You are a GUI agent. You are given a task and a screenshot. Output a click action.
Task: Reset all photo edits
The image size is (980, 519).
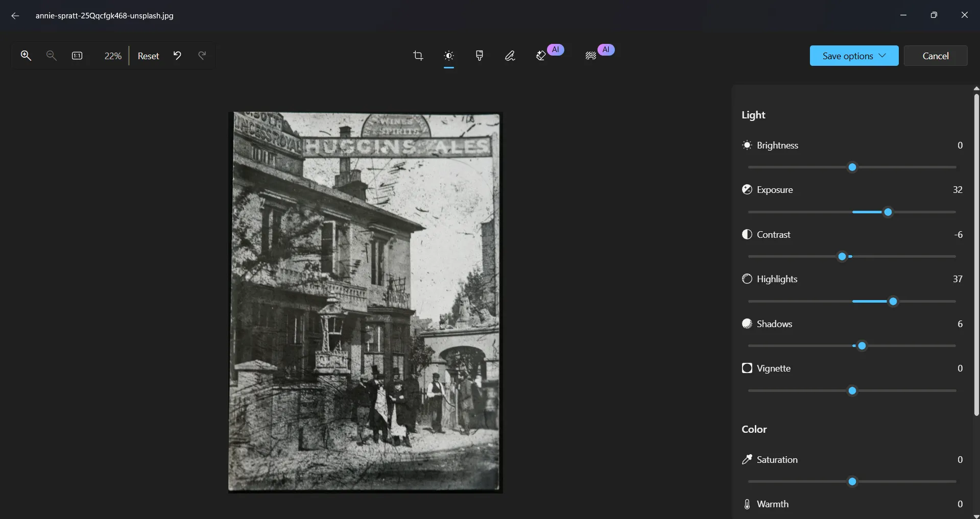coord(148,56)
